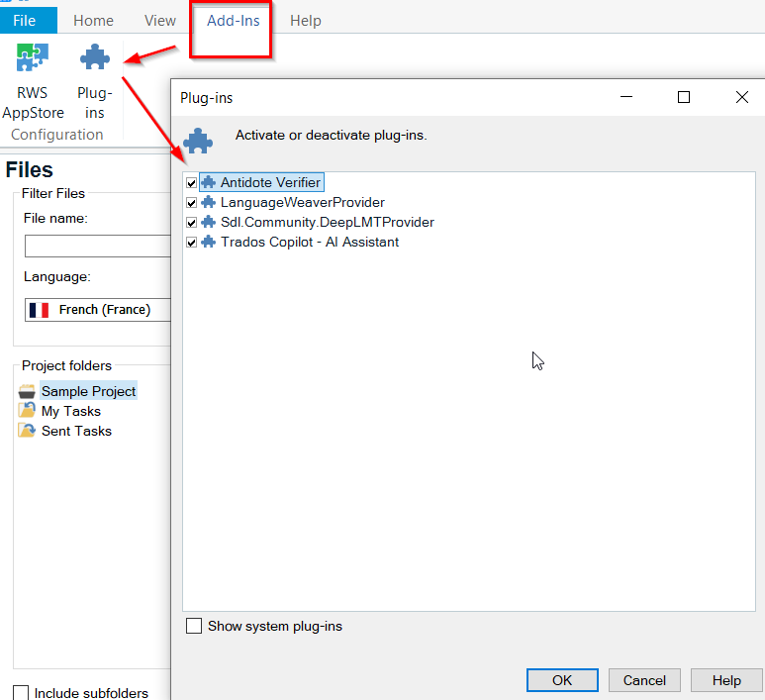Select Sent Tasks folder
The image size is (765, 700).
click(76, 431)
